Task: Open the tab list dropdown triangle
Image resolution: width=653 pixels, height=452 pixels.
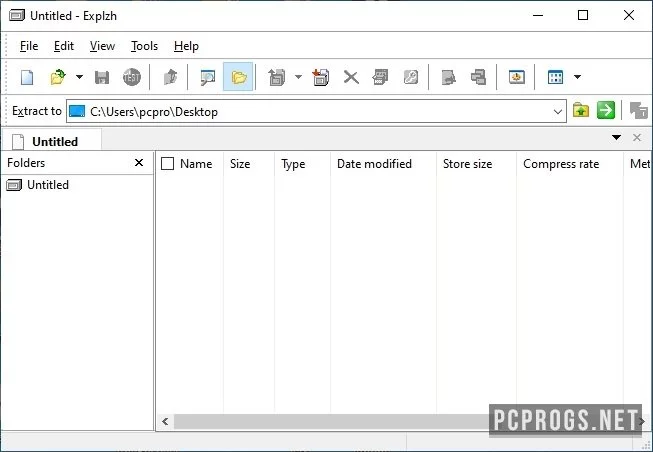Action: [x=616, y=137]
